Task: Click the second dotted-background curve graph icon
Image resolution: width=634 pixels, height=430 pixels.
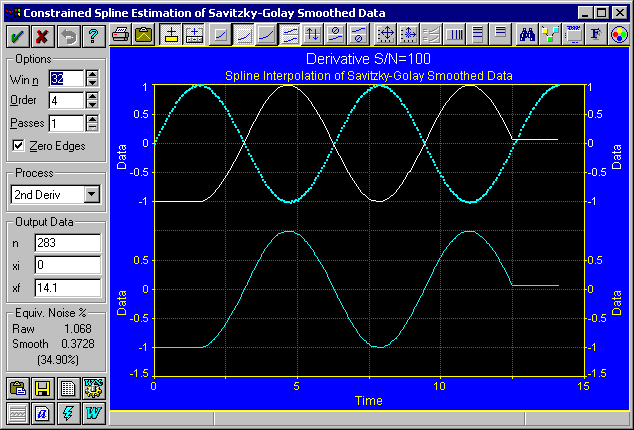Action: point(244,35)
